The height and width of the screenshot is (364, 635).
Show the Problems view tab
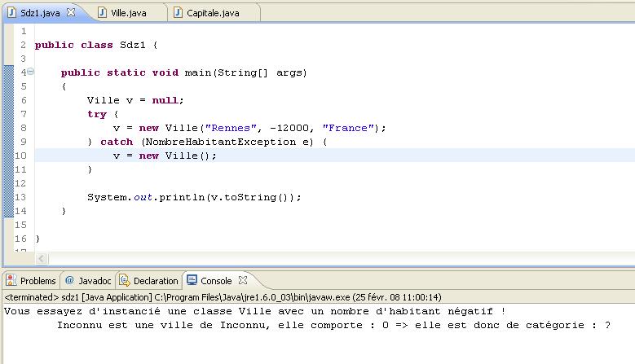[x=31, y=281]
